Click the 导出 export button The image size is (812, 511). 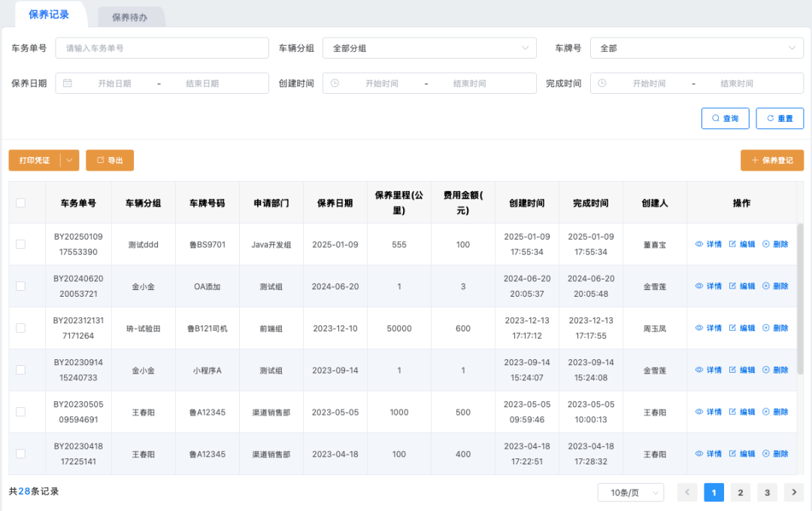[x=110, y=161]
